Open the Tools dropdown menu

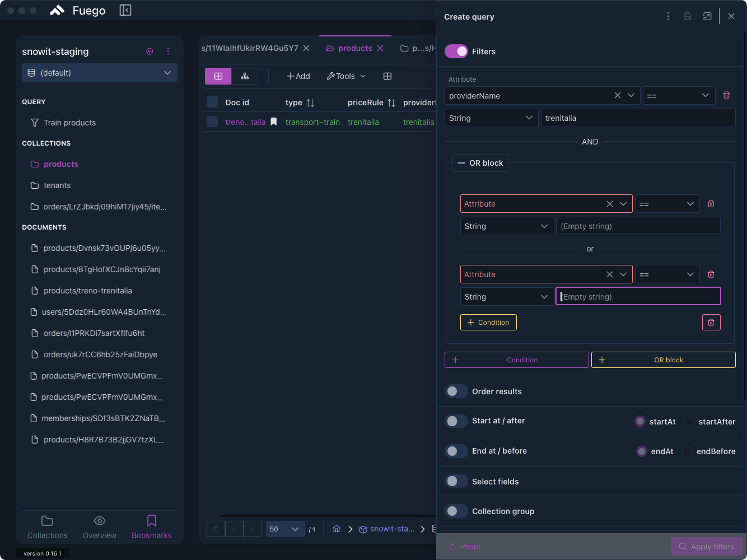coord(346,76)
